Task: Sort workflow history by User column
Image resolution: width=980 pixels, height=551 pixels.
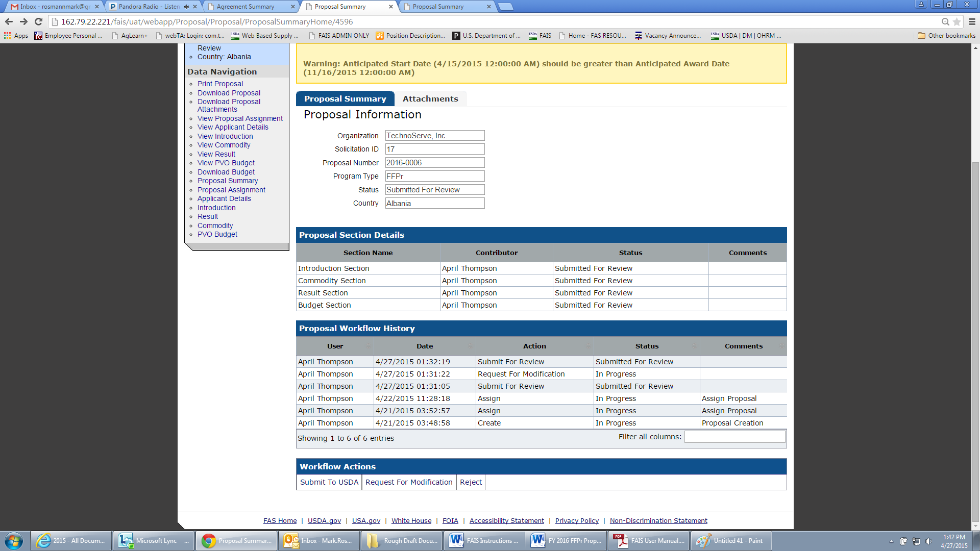Action: pyautogui.click(x=335, y=346)
